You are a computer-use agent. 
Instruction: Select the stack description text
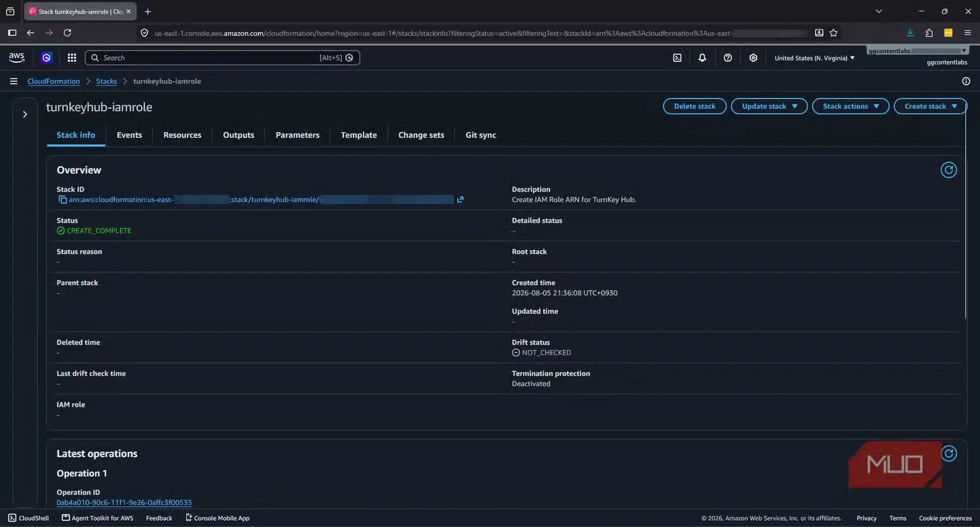pyautogui.click(x=574, y=200)
